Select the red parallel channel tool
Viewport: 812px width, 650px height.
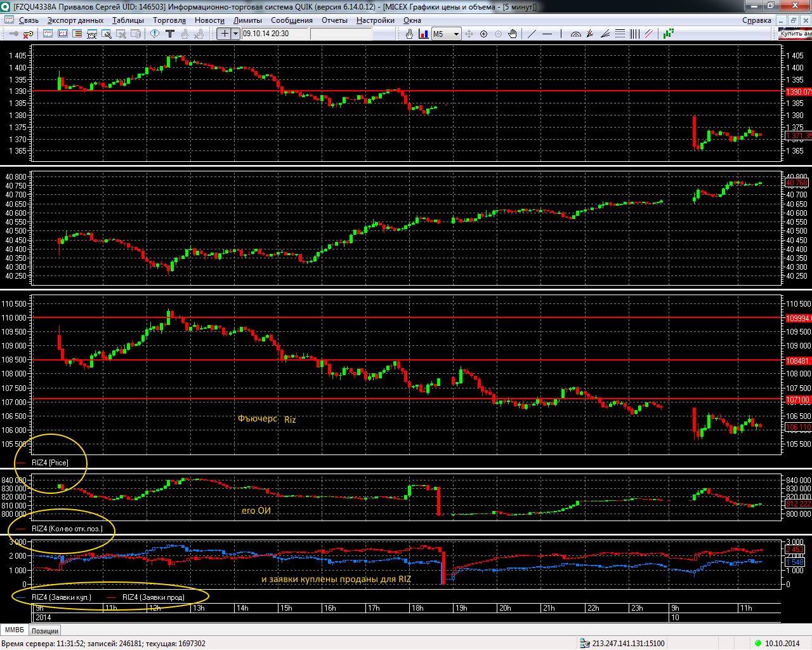point(649,34)
